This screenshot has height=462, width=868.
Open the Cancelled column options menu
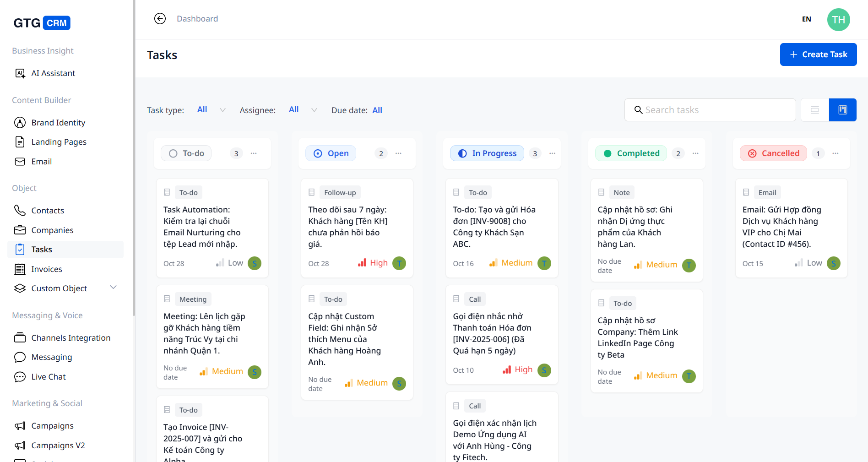point(835,153)
